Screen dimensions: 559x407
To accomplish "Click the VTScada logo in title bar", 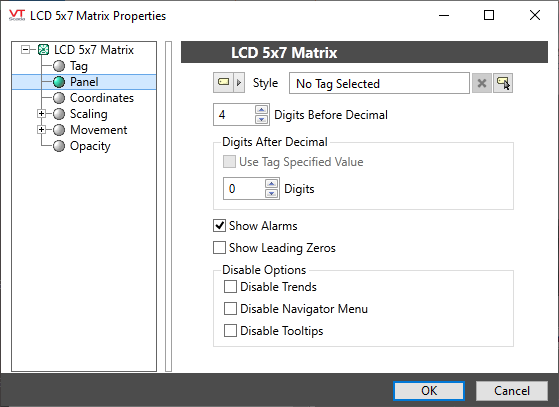I will [17, 15].
